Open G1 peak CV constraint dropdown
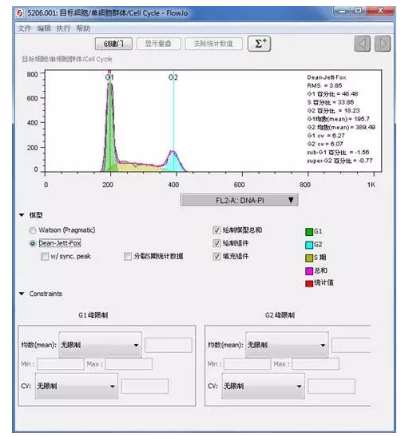 click(77, 386)
